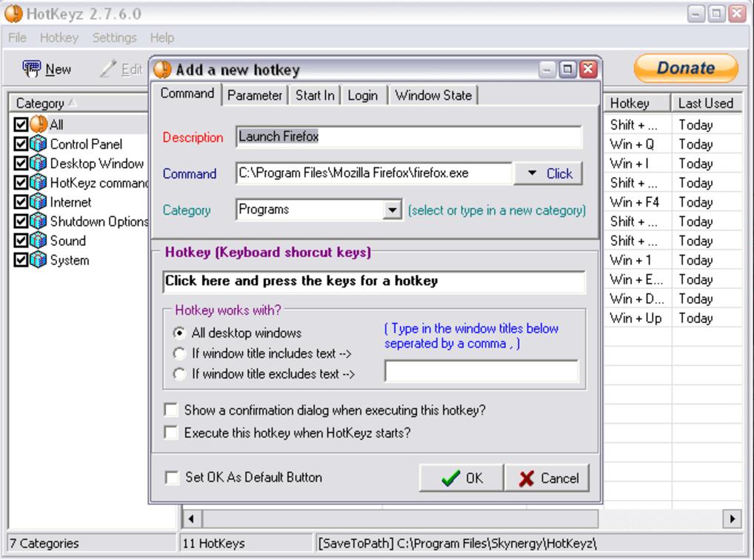Click the hotkey capture input field
The width and height of the screenshot is (754, 560).
373,281
